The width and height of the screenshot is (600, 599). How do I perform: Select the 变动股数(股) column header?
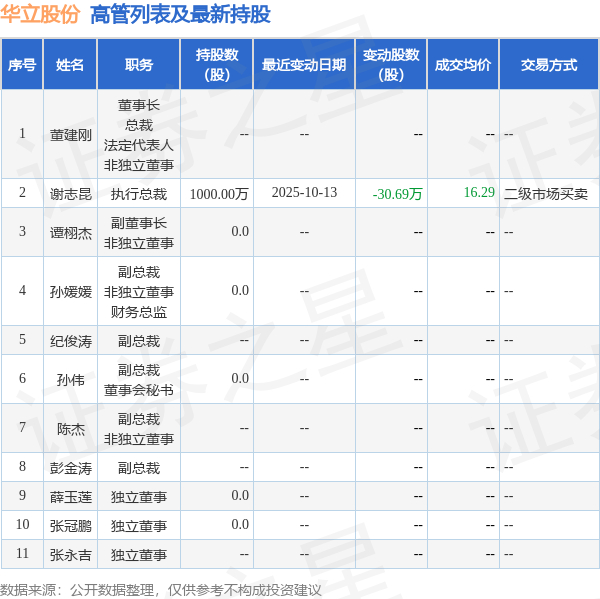[x=391, y=65]
